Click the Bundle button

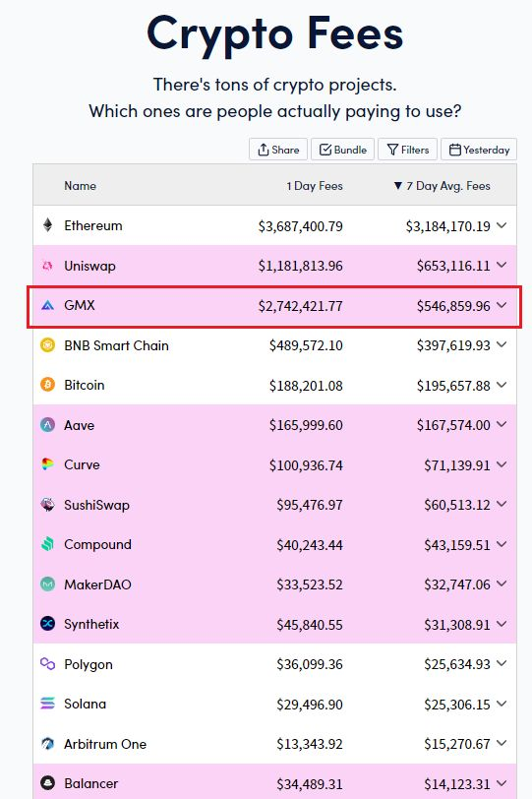(x=342, y=150)
